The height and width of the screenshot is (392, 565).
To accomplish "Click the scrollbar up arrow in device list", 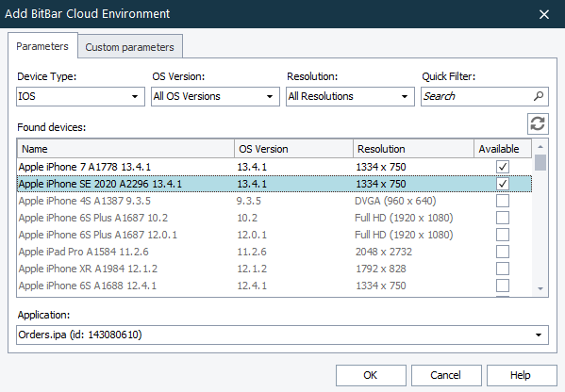I will 540,146.
